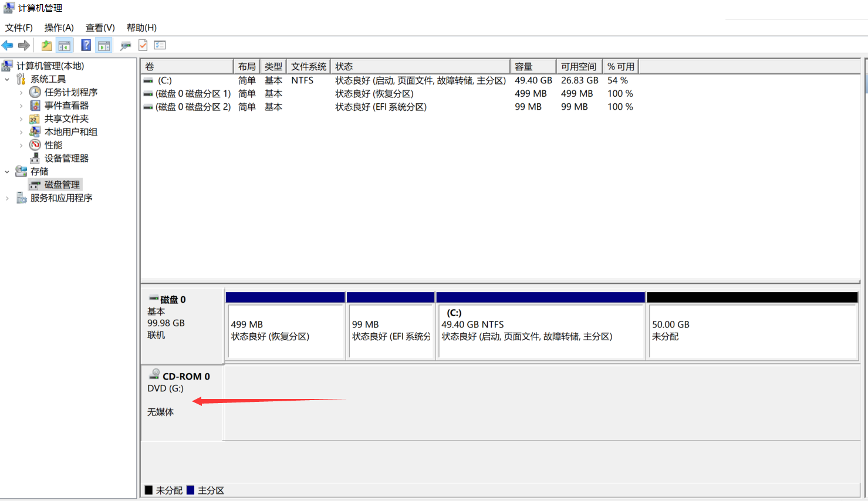Sort by the 类型 column header

(x=273, y=66)
